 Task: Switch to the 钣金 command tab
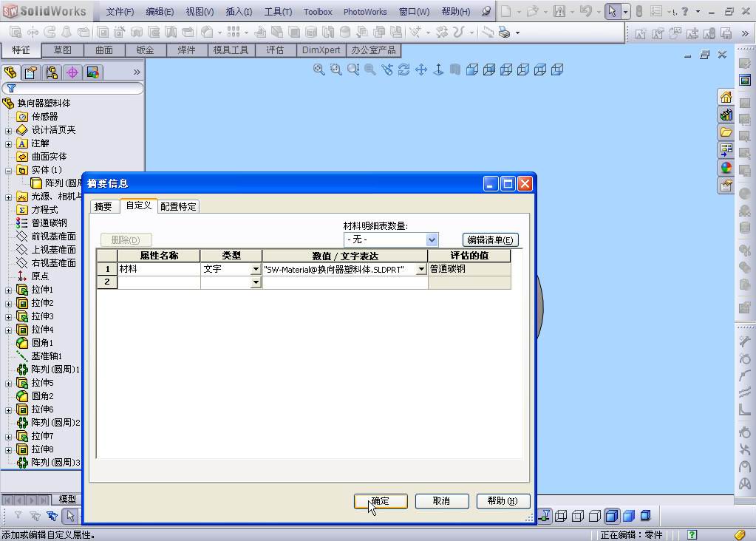(145, 50)
